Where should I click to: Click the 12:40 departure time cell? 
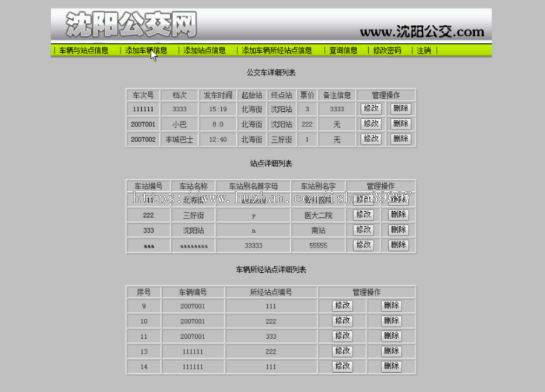218,140
